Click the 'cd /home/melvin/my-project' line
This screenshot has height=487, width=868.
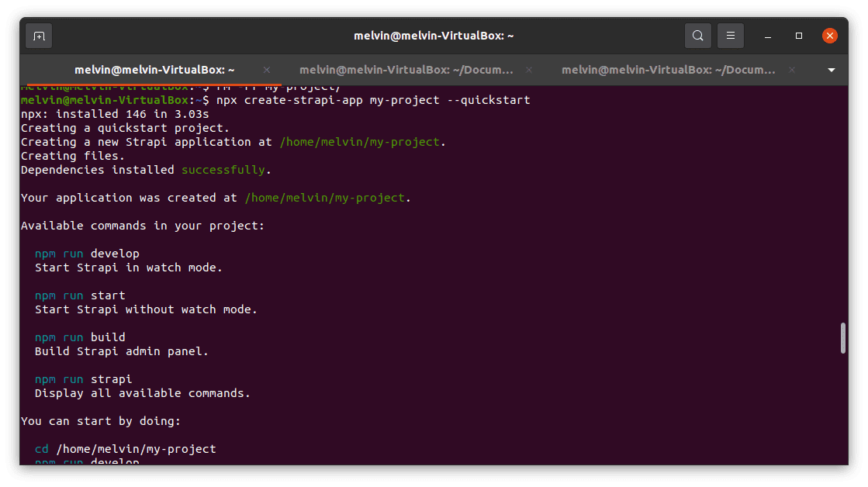(125, 449)
